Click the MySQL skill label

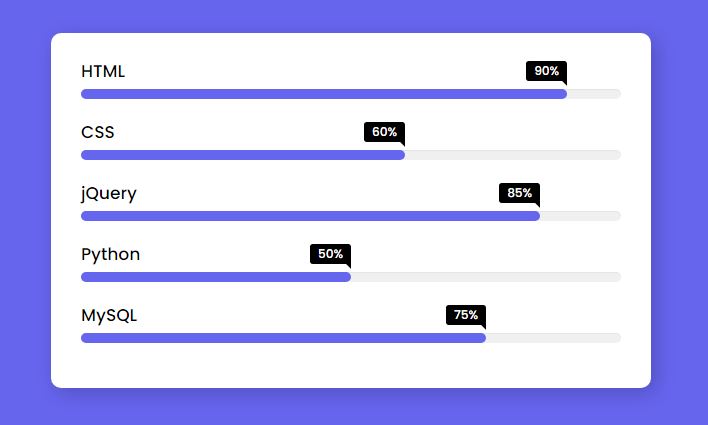pos(109,316)
